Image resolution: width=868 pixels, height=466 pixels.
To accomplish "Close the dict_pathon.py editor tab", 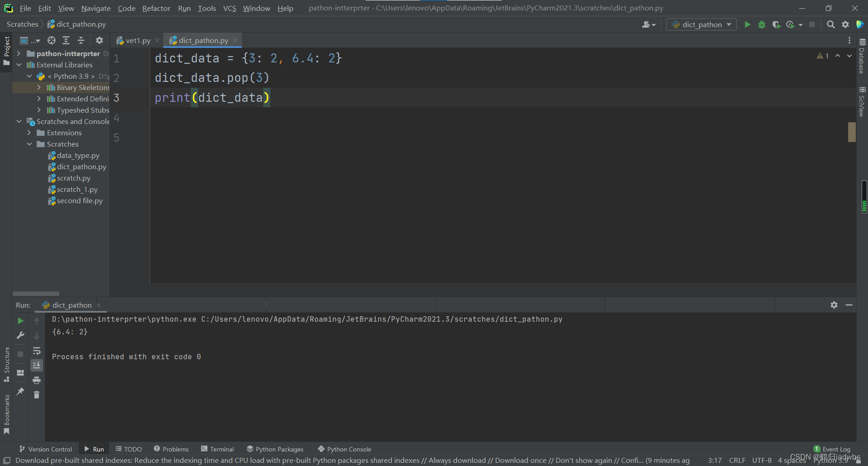I will (235, 40).
